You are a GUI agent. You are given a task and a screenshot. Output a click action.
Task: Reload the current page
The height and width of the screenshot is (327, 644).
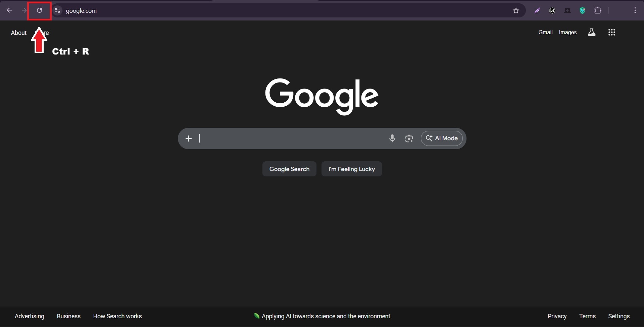(x=39, y=10)
